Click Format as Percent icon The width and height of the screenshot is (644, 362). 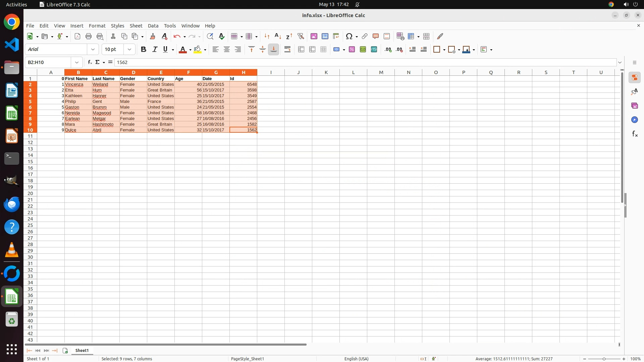[x=352, y=50]
